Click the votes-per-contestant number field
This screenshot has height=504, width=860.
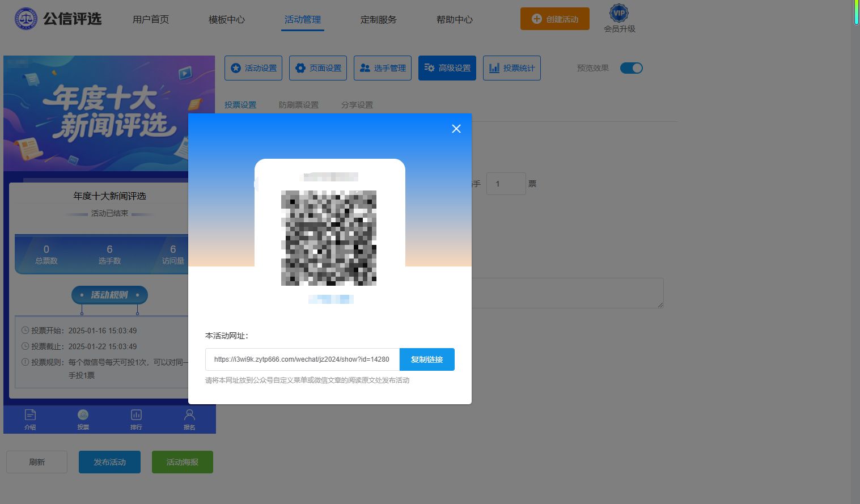coord(506,184)
